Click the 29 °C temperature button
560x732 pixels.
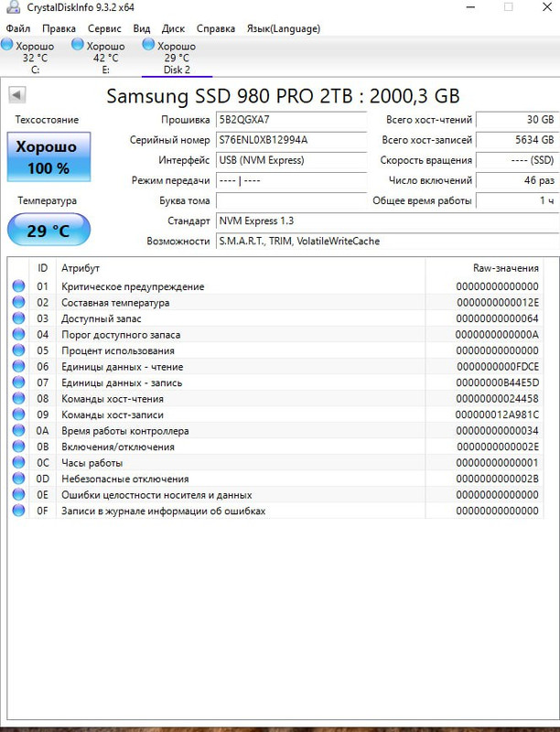(48, 230)
